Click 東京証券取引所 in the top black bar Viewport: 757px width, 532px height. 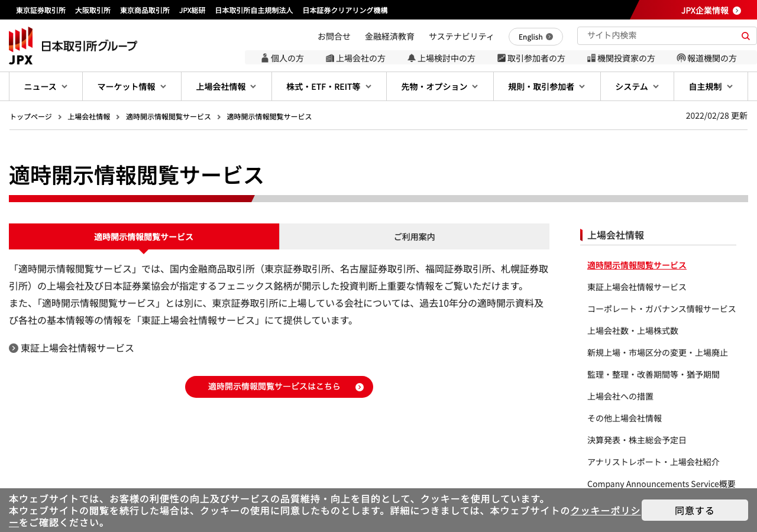point(41,10)
